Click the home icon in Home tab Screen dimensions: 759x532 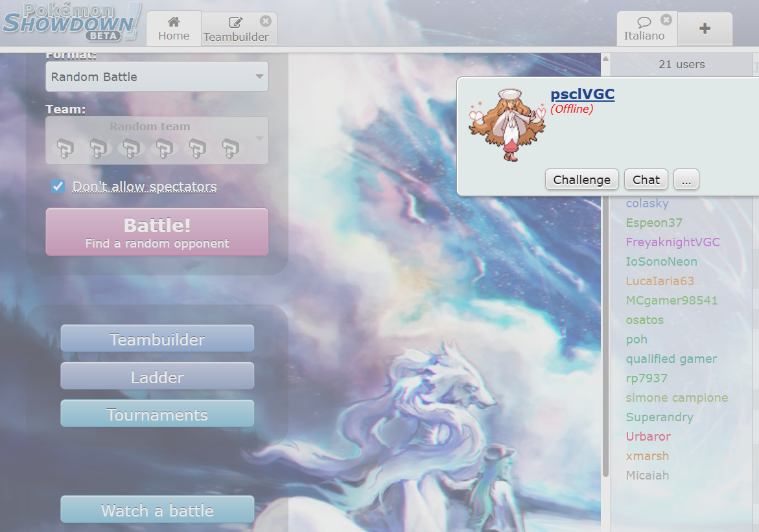pos(173,22)
